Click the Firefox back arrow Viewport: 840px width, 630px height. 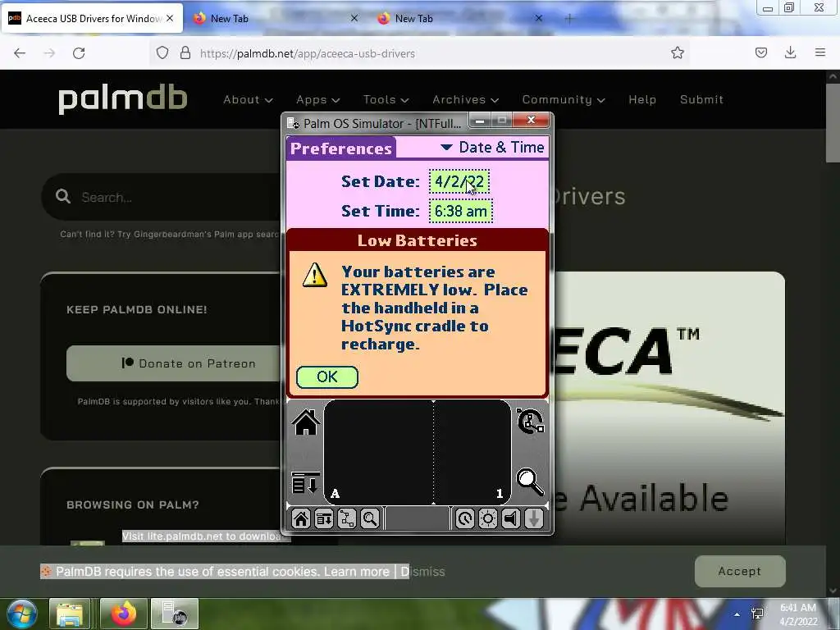coord(20,53)
